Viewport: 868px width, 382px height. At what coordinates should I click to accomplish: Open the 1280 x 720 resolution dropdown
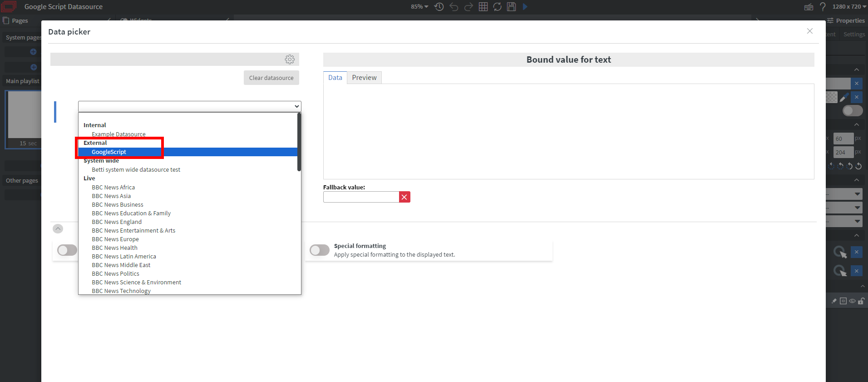tap(849, 7)
